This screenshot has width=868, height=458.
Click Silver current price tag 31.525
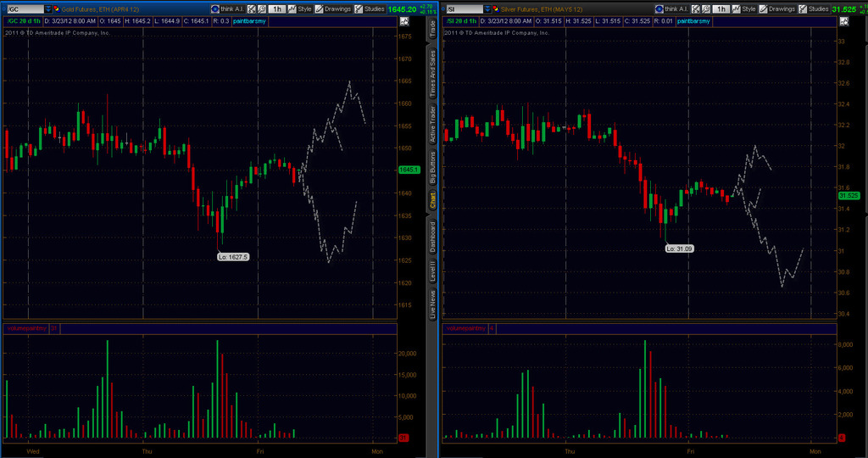849,195
